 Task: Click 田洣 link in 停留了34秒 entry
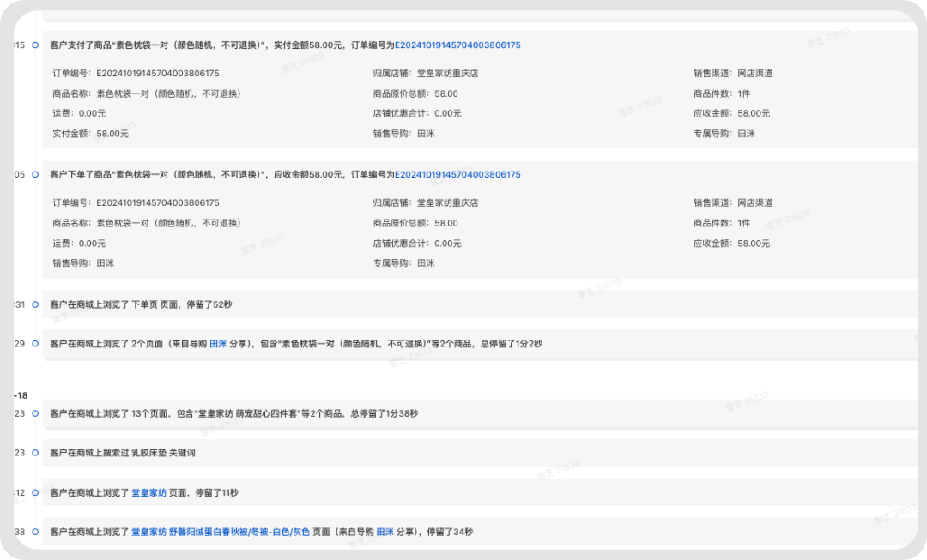click(x=385, y=532)
